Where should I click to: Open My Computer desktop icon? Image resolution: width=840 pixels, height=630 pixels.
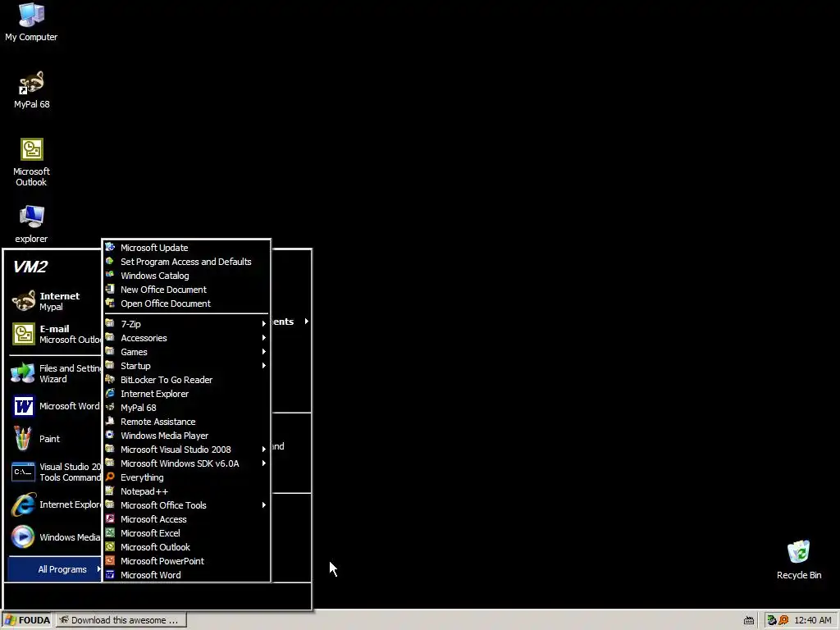[x=31, y=22]
